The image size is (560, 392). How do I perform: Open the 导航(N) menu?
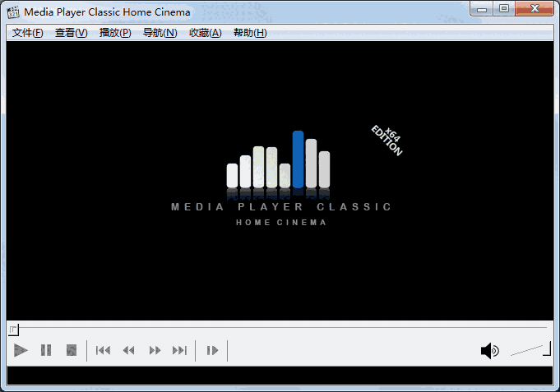pos(160,33)
